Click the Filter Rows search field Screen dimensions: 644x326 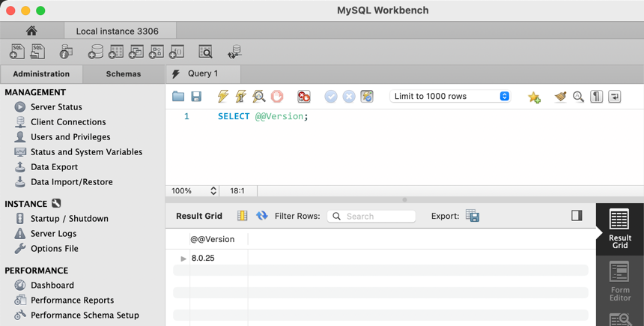372,216
